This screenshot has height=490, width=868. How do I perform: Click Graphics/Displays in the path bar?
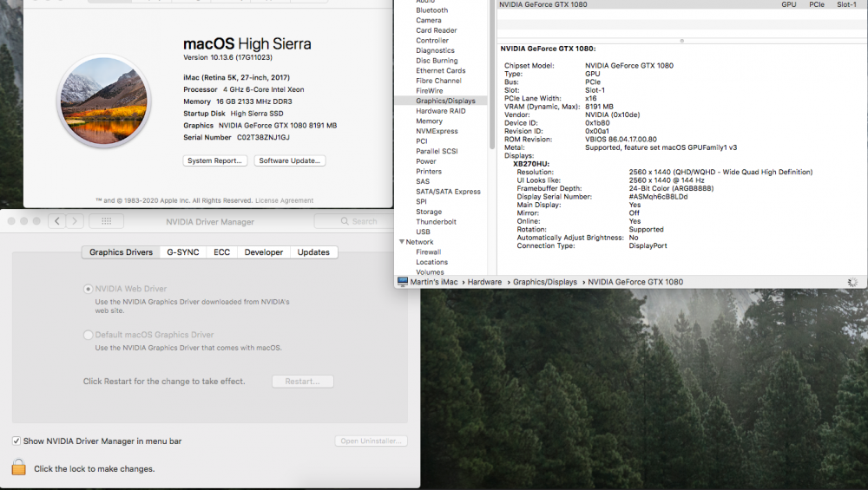[545, 282]
